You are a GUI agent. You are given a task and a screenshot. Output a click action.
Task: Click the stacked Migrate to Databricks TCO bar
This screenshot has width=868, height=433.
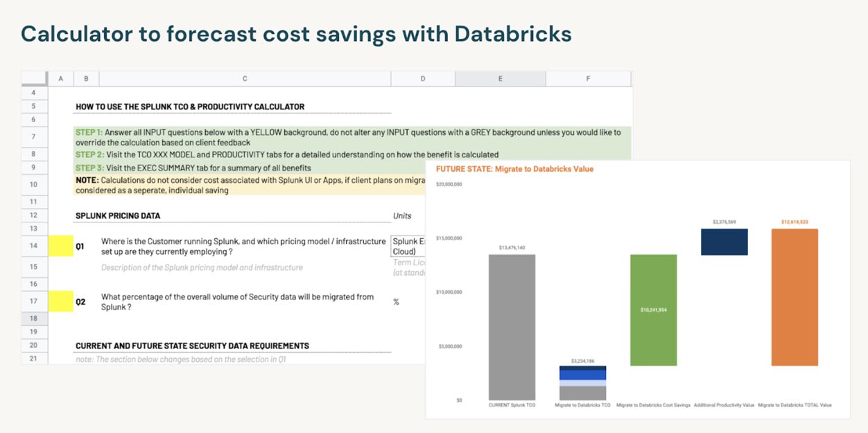(582, 382)
